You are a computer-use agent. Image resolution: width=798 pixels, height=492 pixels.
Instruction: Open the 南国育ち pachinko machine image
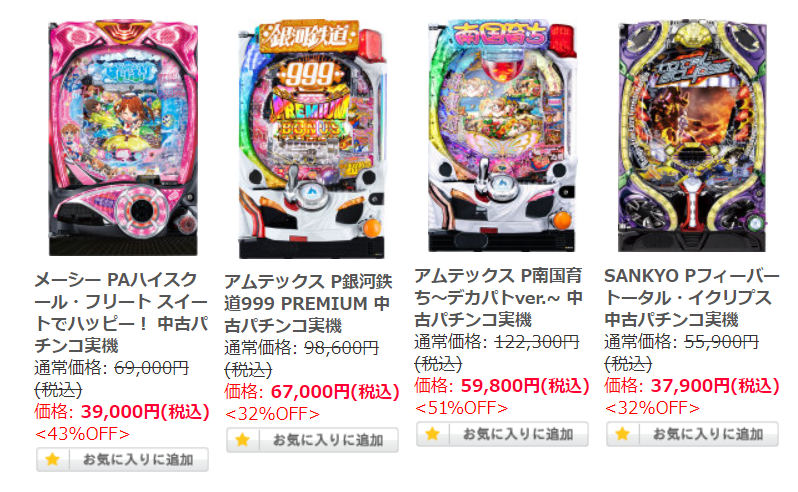coord(502,136)
